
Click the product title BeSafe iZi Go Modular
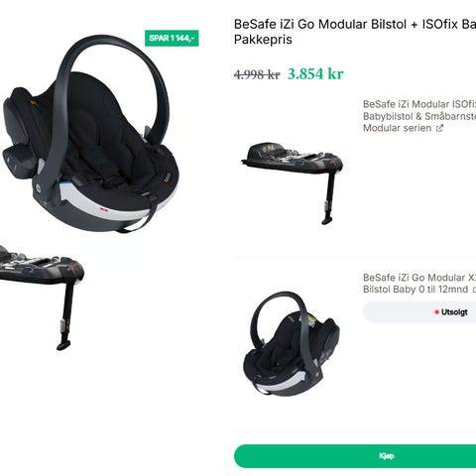tap(355, 24)
